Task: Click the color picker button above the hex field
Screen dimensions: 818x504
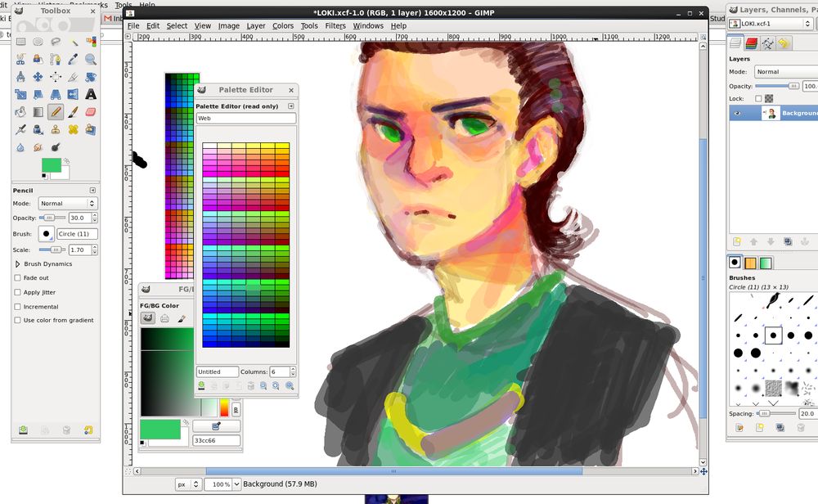Action: pyautogui.click(x=217, y=426)
